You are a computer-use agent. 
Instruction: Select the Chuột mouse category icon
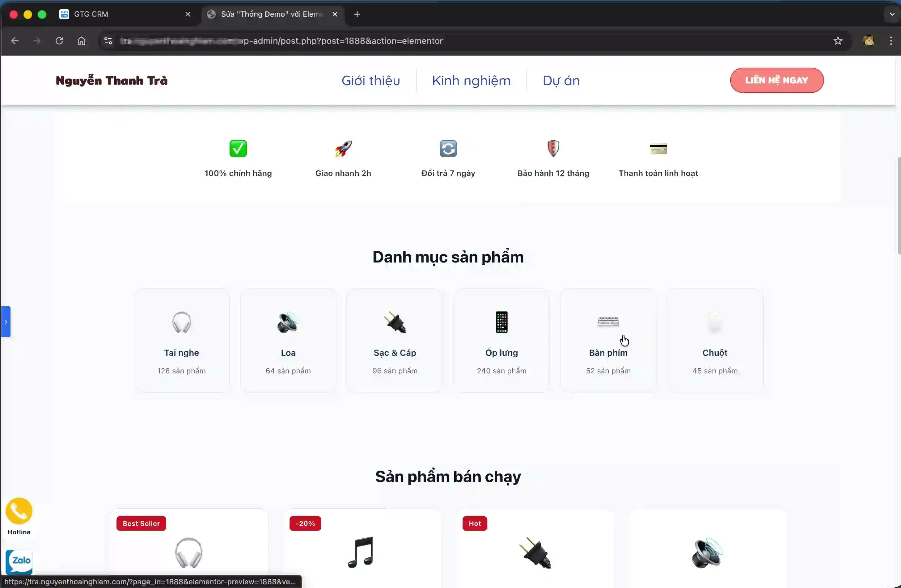(715, 322)
